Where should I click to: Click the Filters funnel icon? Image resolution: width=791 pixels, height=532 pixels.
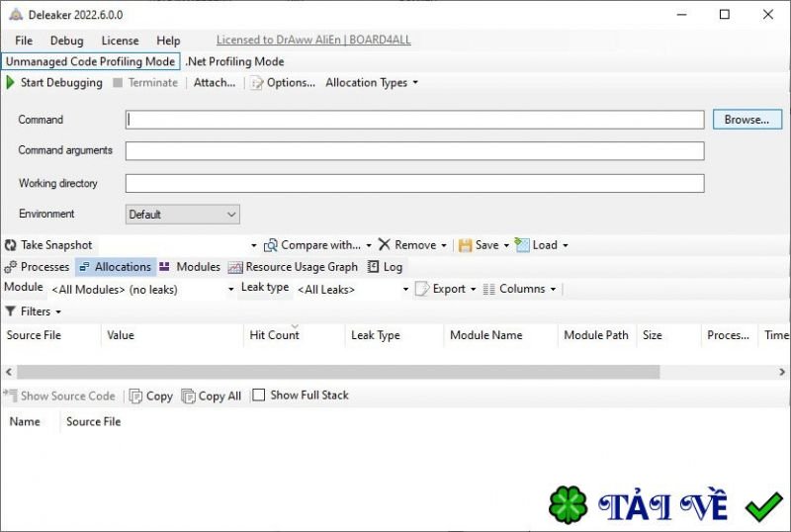pos(10,311)
